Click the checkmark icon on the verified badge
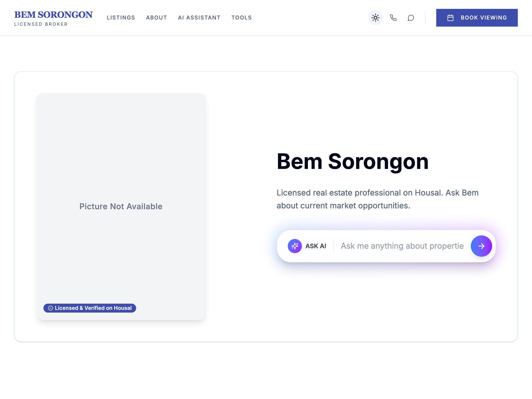Viewport: 532px width, 399px height. (x=51, y=308)
